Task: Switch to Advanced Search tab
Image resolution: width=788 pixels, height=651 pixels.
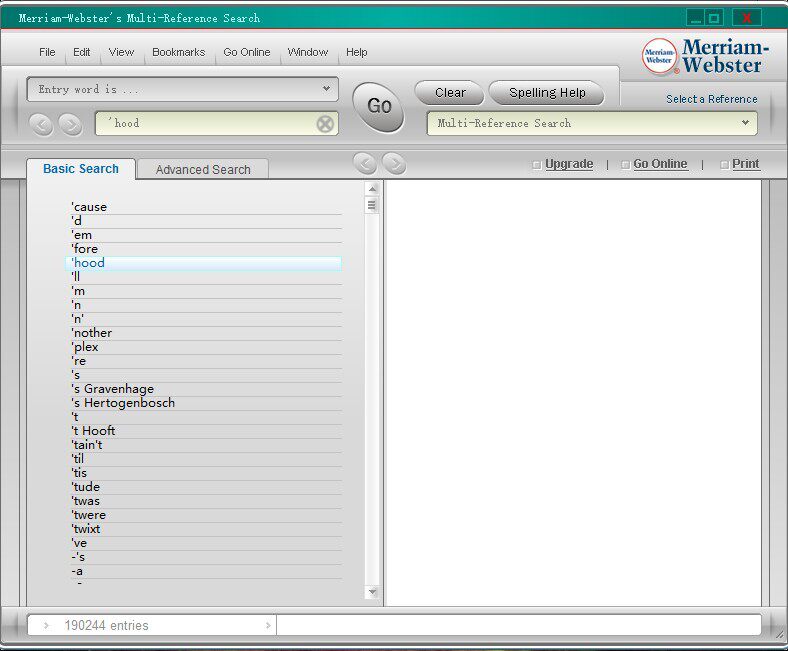Action: pos(203,170)
